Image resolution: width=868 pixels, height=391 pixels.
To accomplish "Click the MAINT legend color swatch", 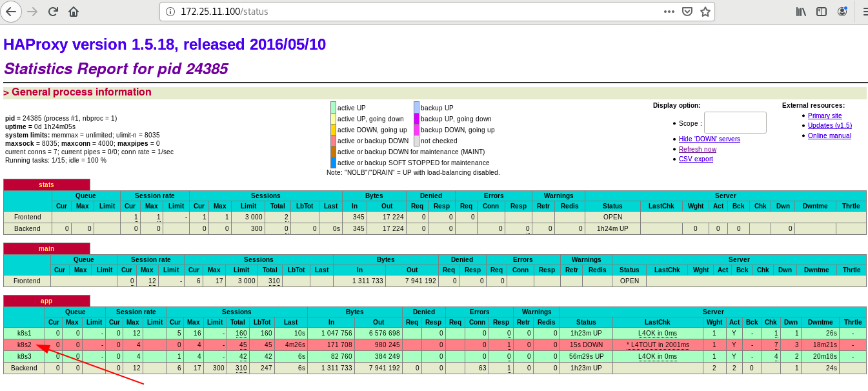I will pos(334,151).
